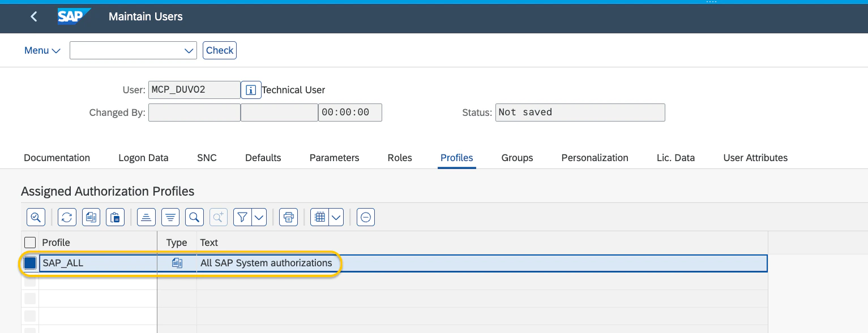Click the Type column header

pos(177,243)
